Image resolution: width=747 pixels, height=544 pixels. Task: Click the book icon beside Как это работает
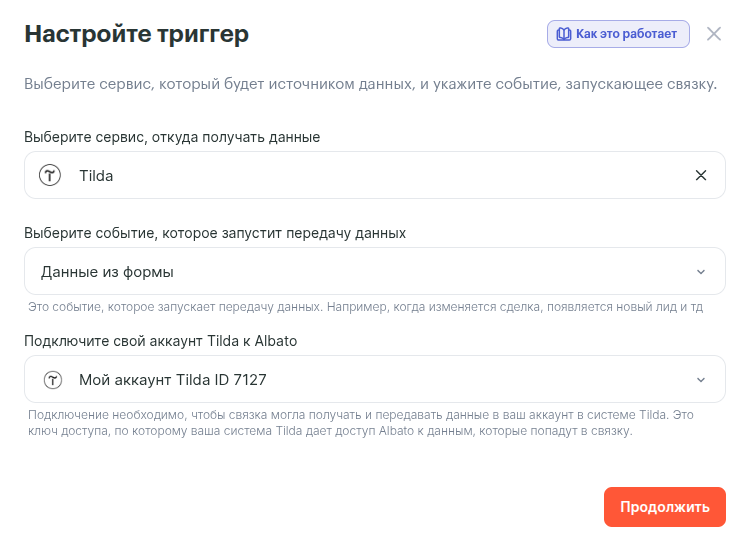[563, 34]
